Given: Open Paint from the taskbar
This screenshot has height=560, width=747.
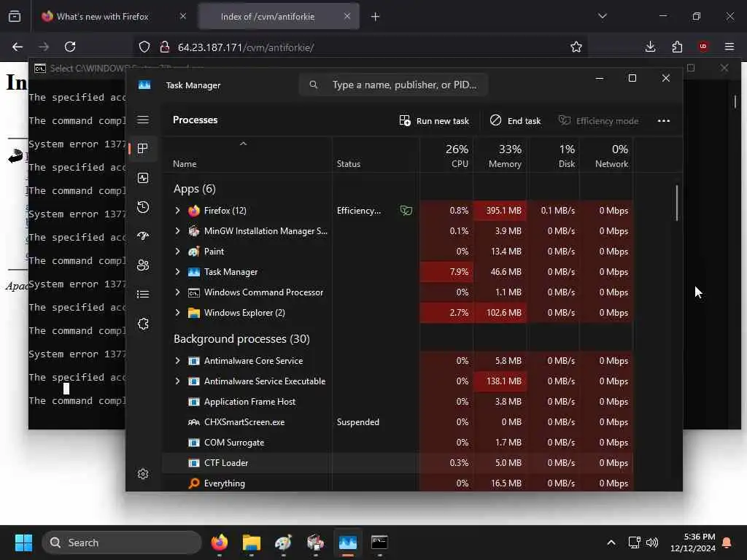Looking at the screenshot, I should [x=283, y=542].
